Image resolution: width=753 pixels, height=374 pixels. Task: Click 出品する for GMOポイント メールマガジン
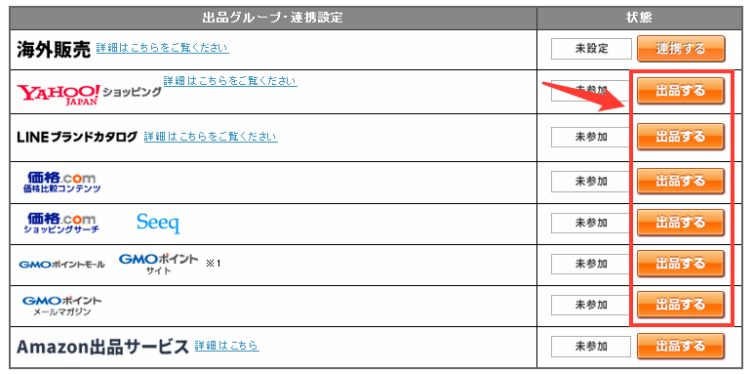pyautogui.click(x=680, y=304)
